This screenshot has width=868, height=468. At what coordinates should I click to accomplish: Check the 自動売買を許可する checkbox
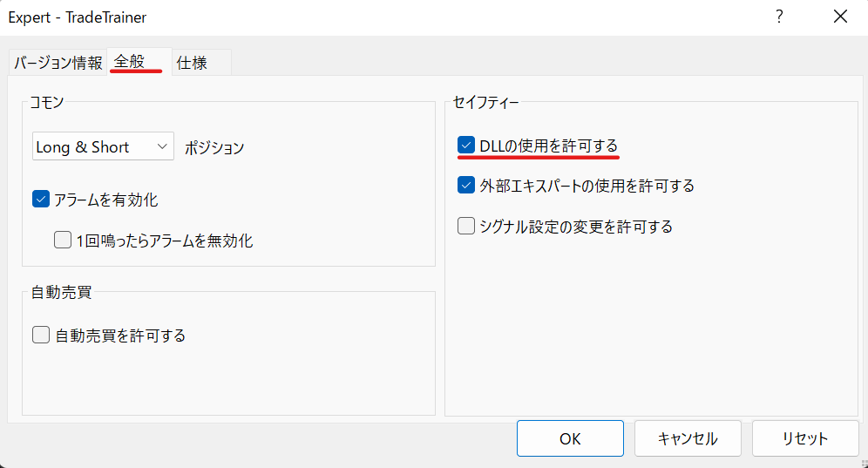tap(41, 335)
